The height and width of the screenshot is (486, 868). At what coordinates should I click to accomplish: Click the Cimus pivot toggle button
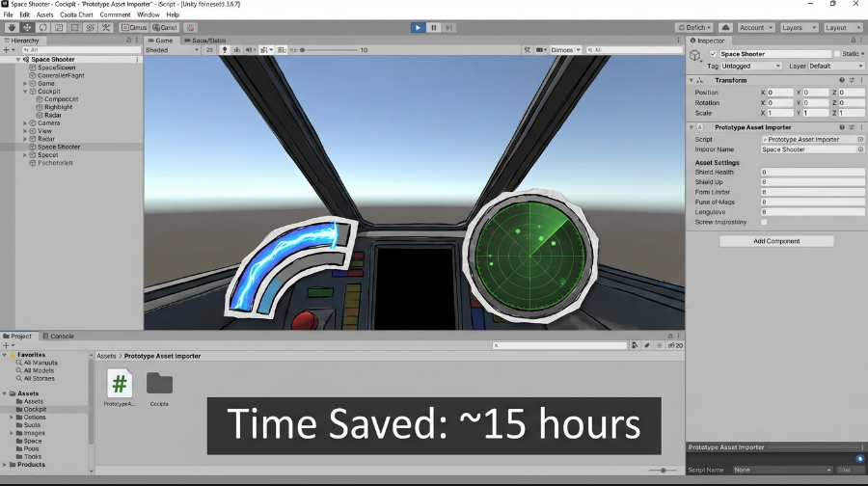tap(133, 27)
